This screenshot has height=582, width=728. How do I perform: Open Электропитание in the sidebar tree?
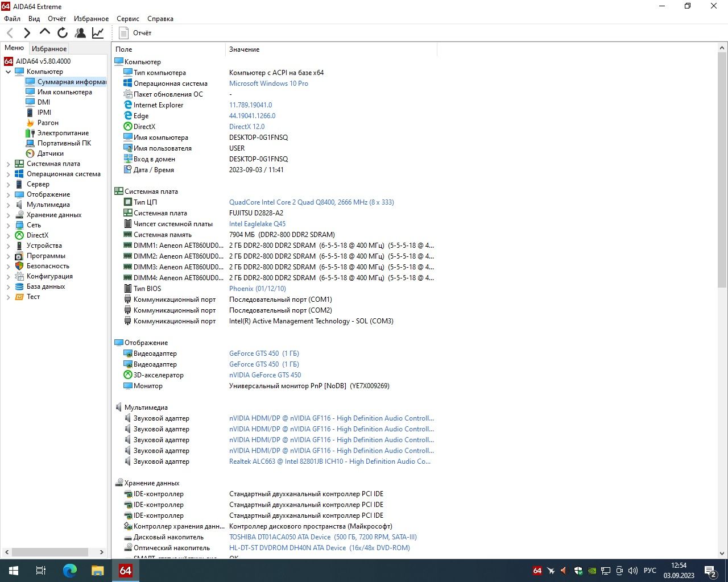(x=63, y=133)
